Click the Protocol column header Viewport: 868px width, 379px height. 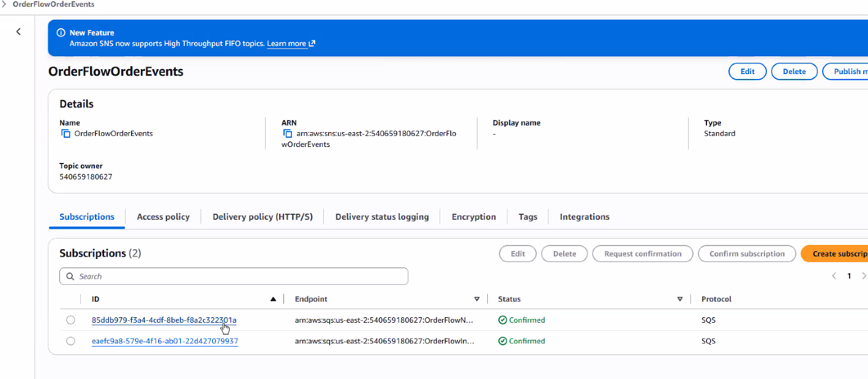pyautogui.click(x=716, y=299)
